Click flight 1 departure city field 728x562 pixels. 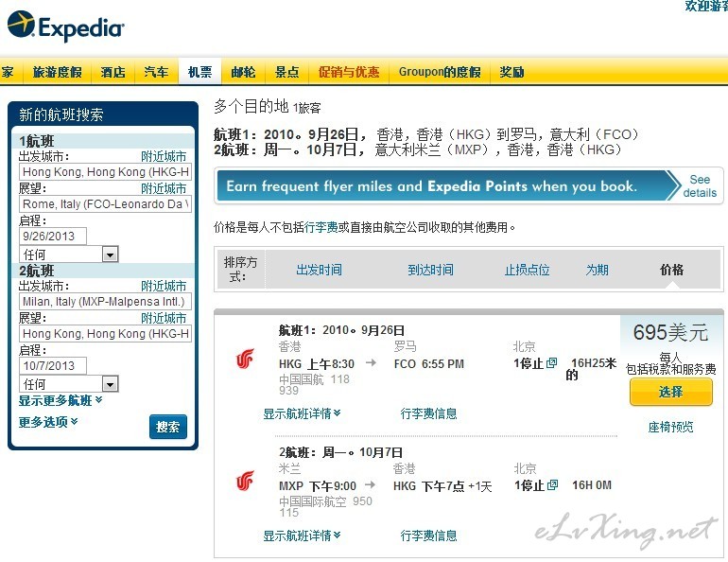point(105,172)
